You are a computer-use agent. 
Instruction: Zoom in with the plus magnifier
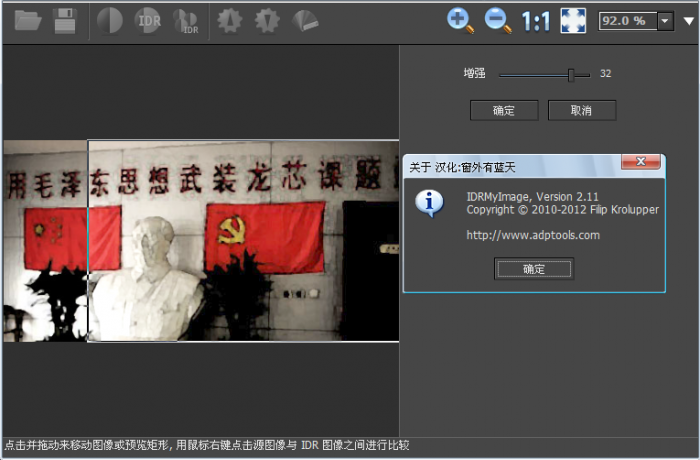460,21
